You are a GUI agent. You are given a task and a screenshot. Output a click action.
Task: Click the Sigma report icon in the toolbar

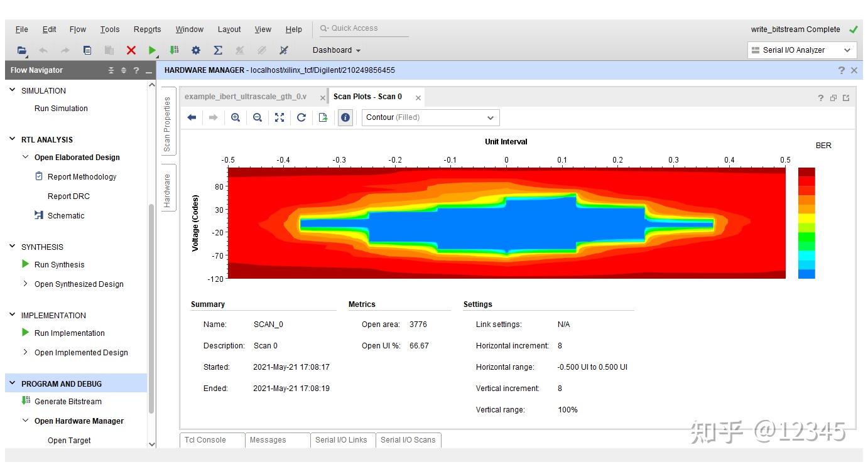(x=218, y=50)
